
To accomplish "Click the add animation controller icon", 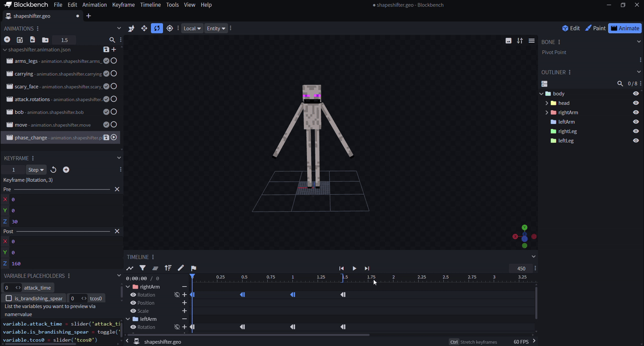I will 20,40.
